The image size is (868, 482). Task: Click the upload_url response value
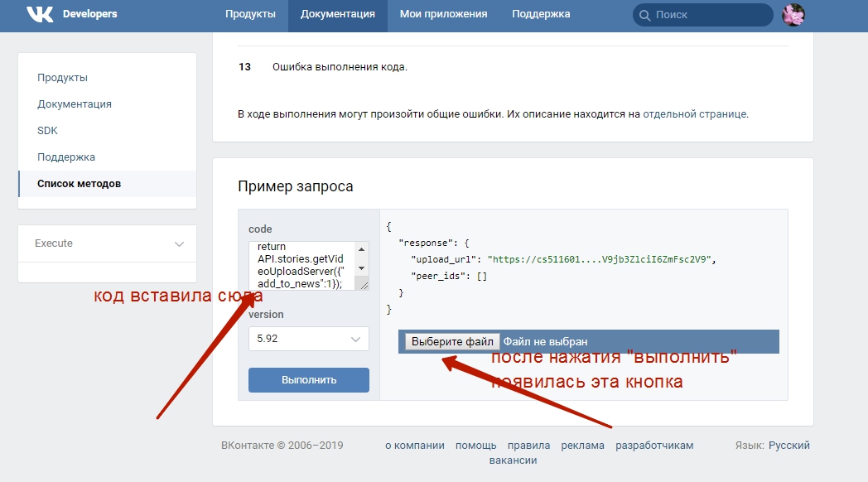[x=600, y=259]
